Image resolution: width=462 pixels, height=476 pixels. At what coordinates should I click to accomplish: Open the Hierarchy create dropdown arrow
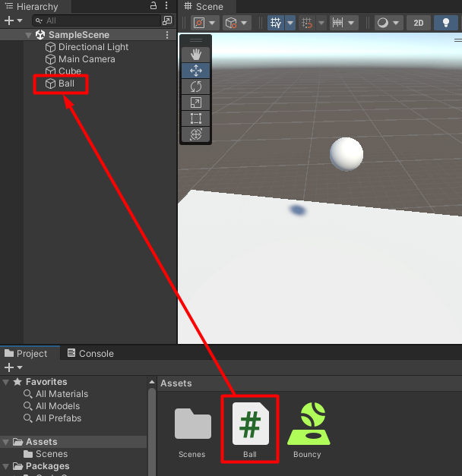pos(20,20)
